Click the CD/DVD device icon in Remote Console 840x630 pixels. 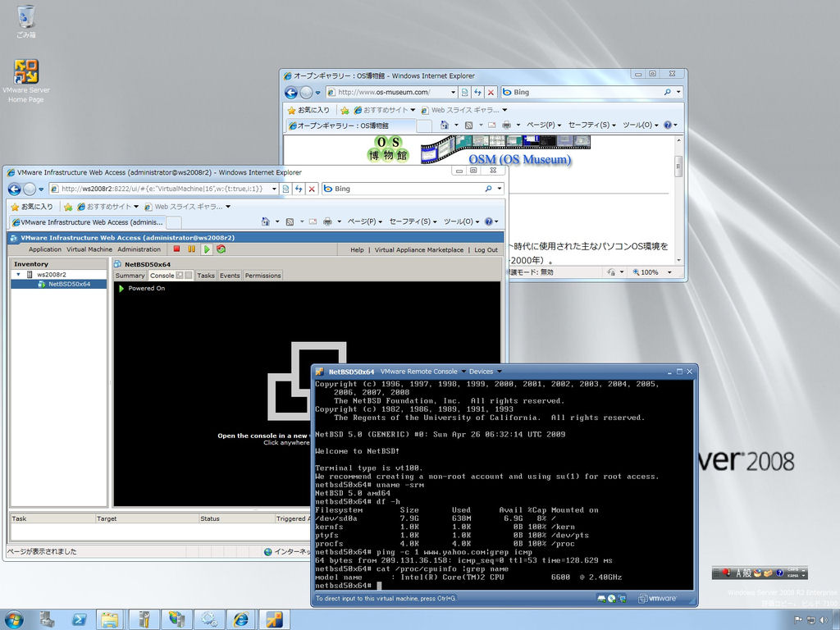[x=611, y=598]
